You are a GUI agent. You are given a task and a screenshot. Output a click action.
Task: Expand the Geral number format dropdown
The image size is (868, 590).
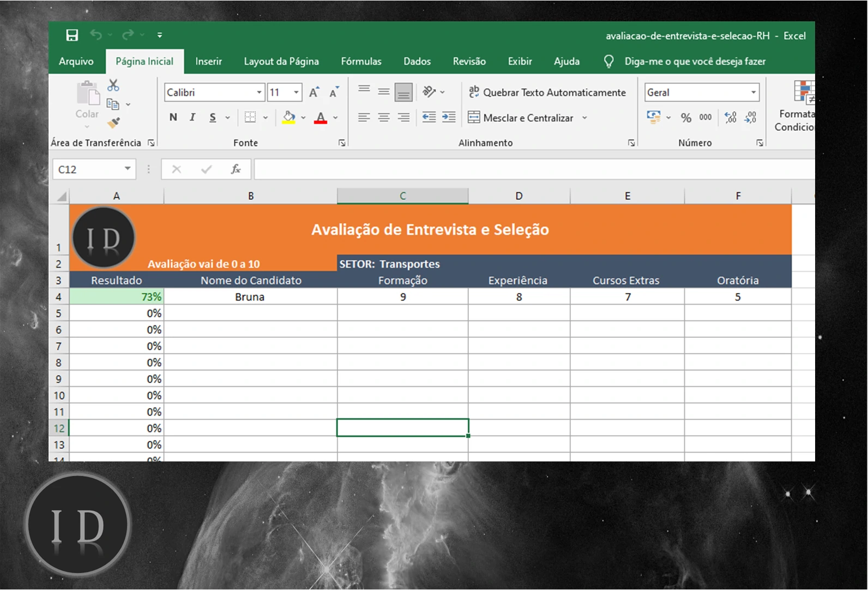click(x=753, y=93)
